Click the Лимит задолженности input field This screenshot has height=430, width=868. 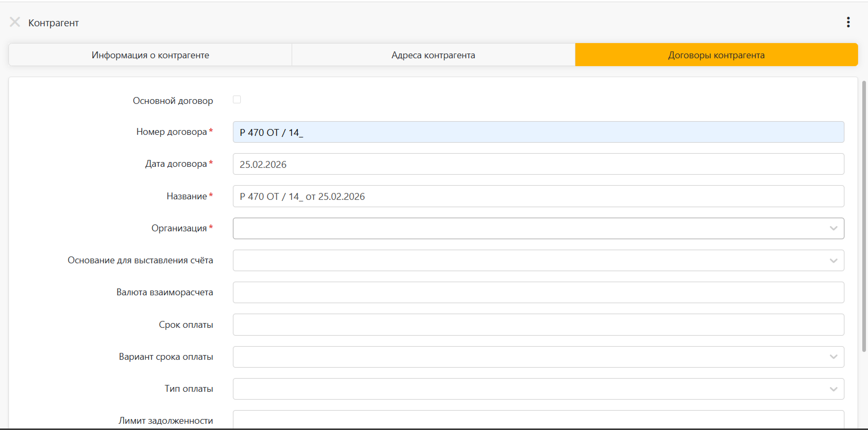538,420
